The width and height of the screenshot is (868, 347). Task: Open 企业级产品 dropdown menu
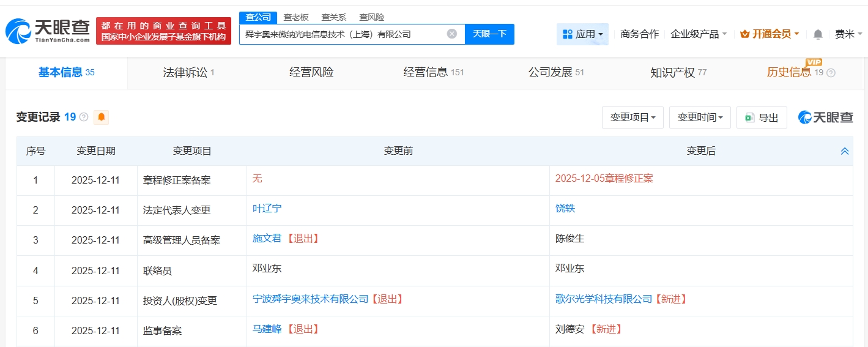coord(699,34)
